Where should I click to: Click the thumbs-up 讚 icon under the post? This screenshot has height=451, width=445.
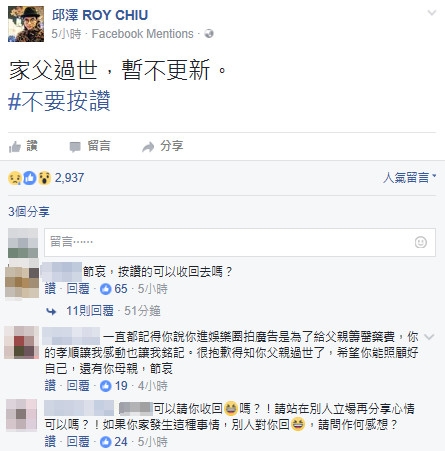click(x=15, y=147)
